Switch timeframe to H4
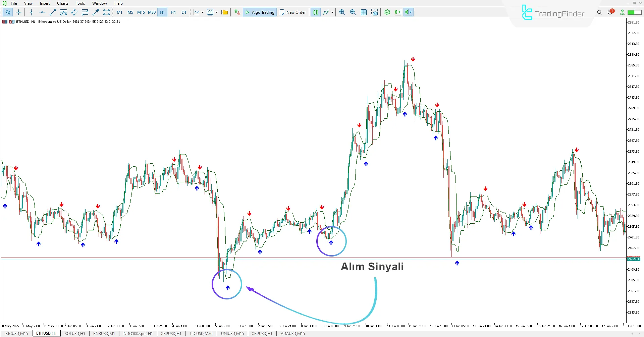644x337 pixels. click(x=173, y=12)
